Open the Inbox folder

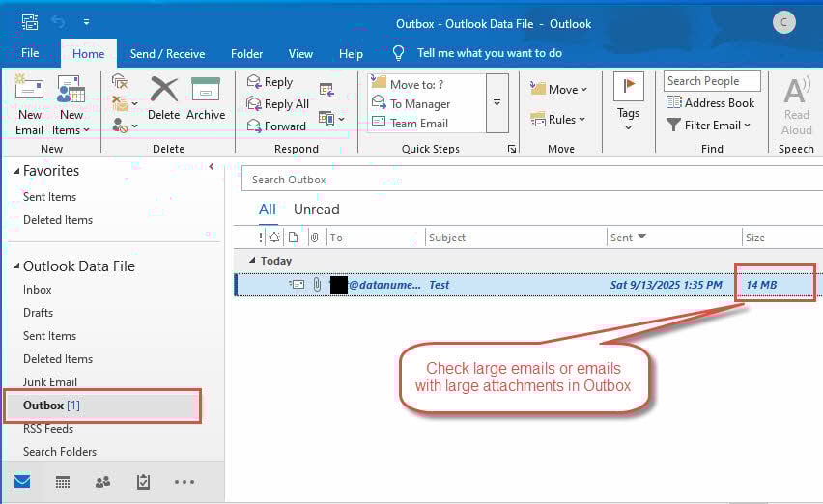click(x=38, y=290)
